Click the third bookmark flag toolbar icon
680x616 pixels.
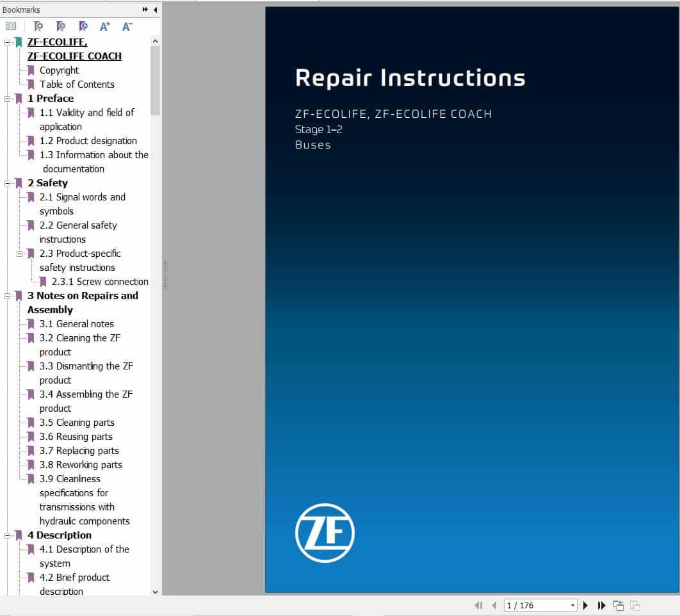(x=83, y=26)
